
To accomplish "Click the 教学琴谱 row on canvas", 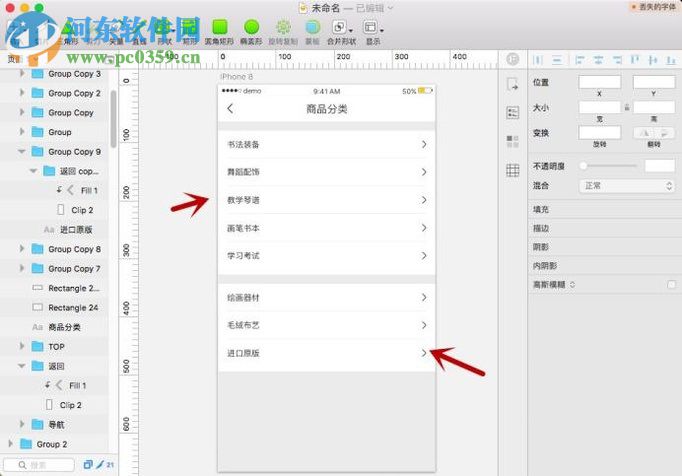I will (x=327, y=200).
